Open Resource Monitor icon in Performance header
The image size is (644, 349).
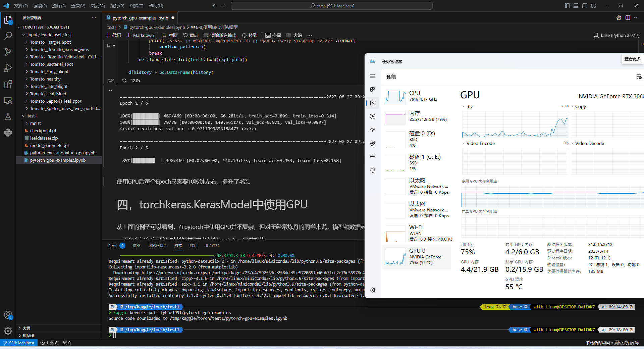pos(639,77)
